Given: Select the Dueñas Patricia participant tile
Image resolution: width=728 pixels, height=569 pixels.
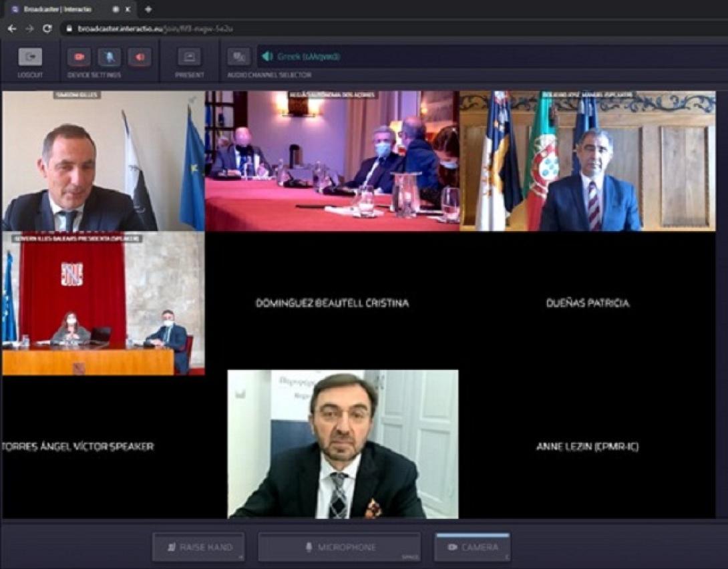Looking at the screenshot, I should pyautogui.click(x=587, y=303).
